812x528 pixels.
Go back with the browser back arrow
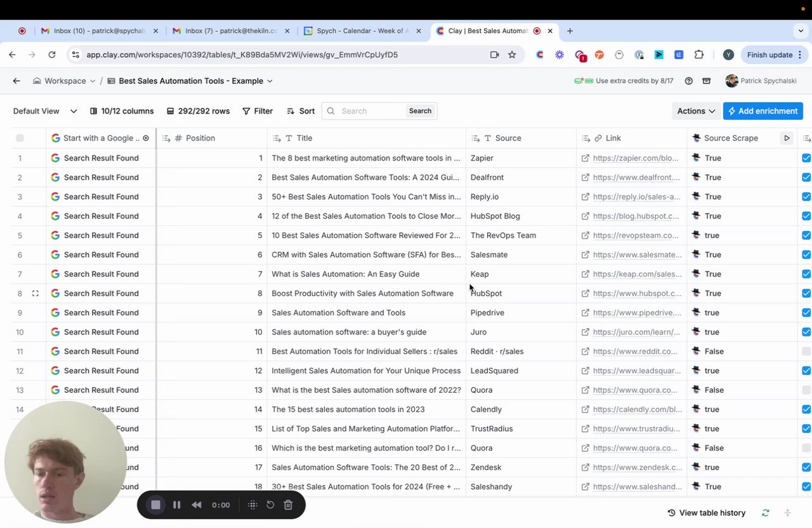click(12, 55)
